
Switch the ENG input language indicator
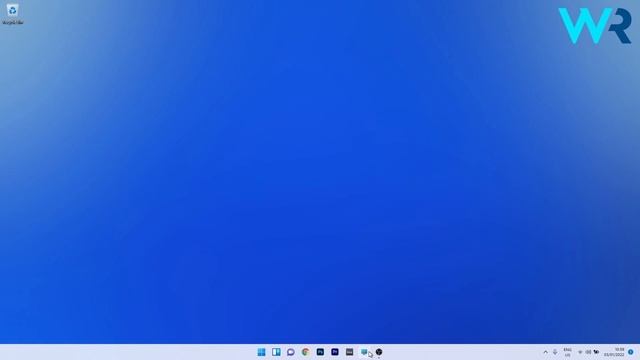point(567,352)
